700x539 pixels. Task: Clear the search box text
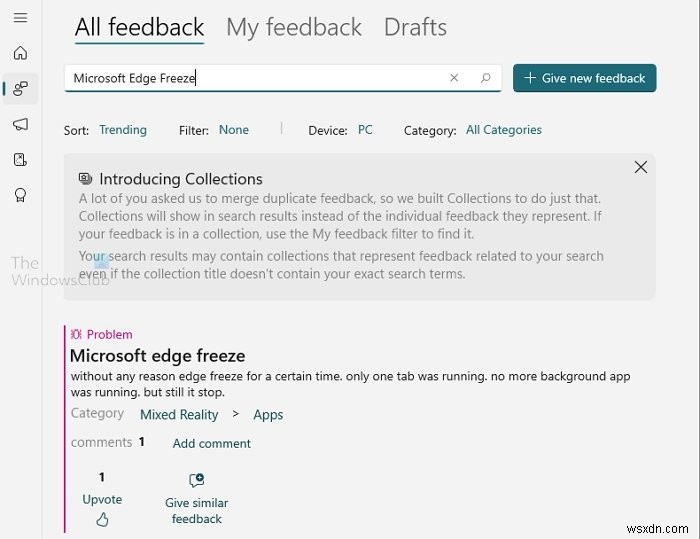click(454, 78)
